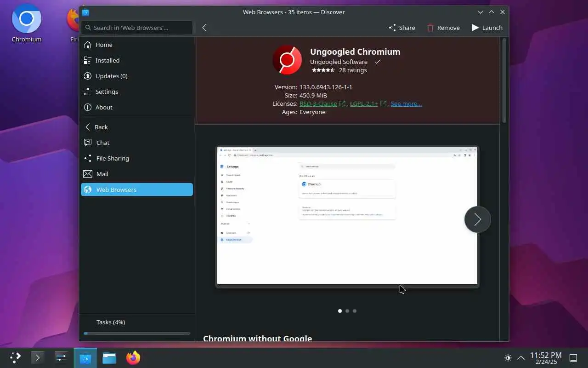Select the second screenshot page dot
Viewport: 588px width, 368px height.
coord(347,311)
